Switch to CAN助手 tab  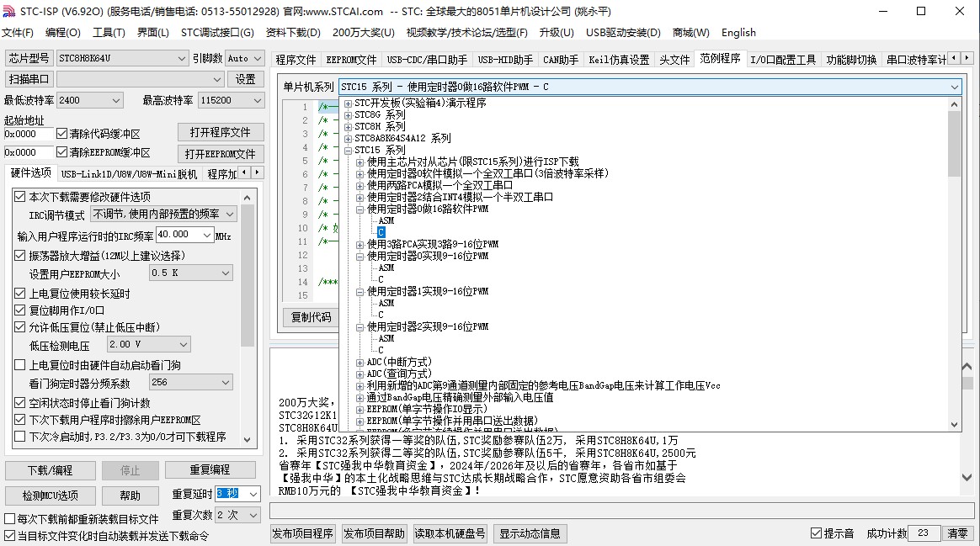click(560, 60)
